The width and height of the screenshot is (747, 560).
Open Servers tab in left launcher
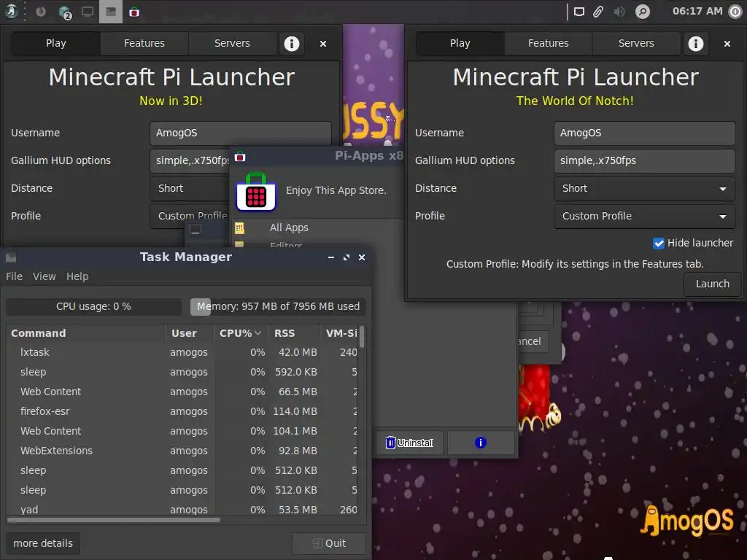click(232, 43)
